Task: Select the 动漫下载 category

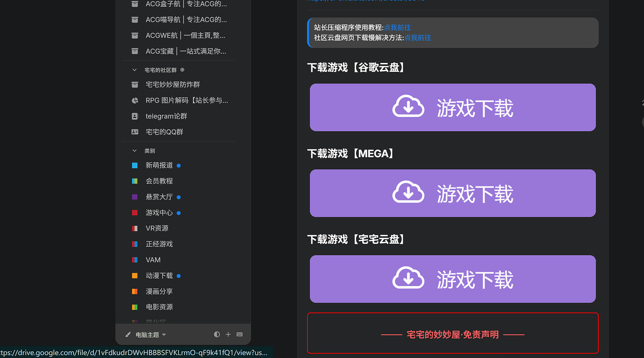Action: point(159,275)
